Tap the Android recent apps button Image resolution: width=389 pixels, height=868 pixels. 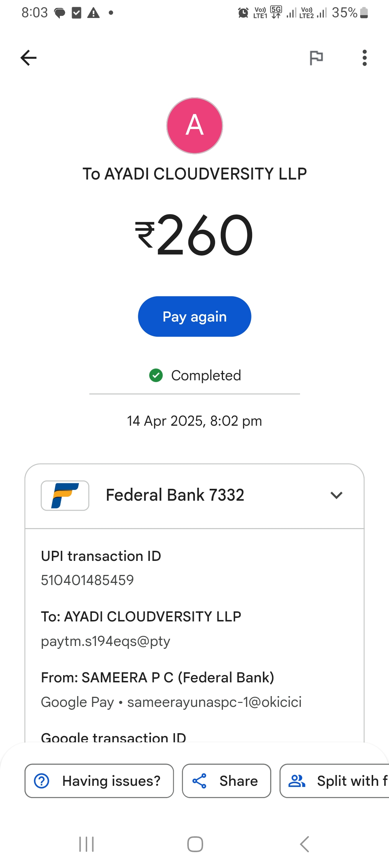click(86, 844)
